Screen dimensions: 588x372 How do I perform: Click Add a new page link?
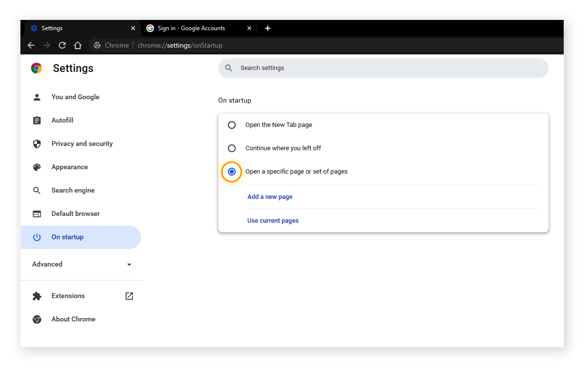[x=270, y=197]
